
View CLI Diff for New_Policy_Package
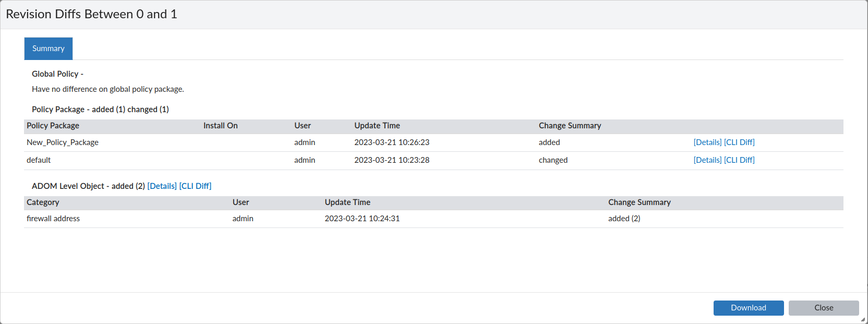(739, 142)
